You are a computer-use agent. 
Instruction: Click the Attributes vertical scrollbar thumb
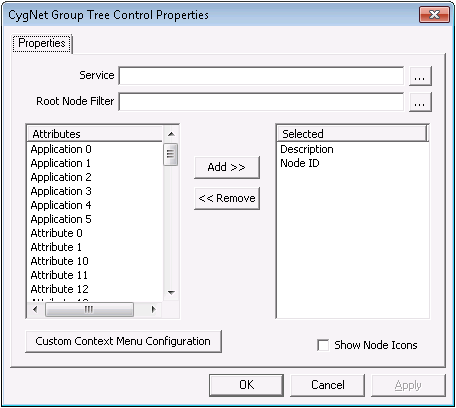(x=171, y=154)
